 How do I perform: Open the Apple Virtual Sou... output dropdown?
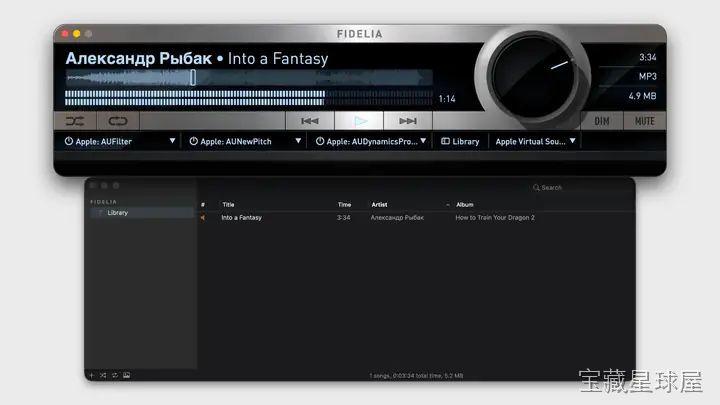point(535,141)
